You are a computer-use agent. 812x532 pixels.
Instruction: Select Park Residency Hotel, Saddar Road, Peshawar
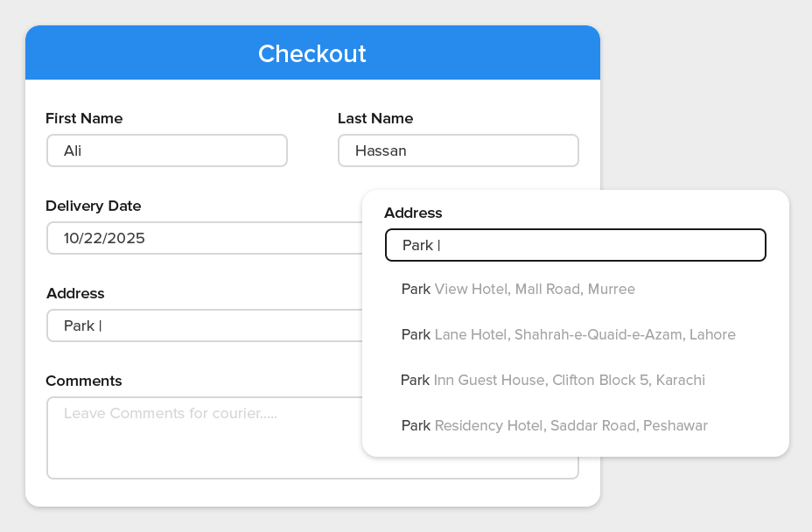pyautogui.click(x=554, y=425)
